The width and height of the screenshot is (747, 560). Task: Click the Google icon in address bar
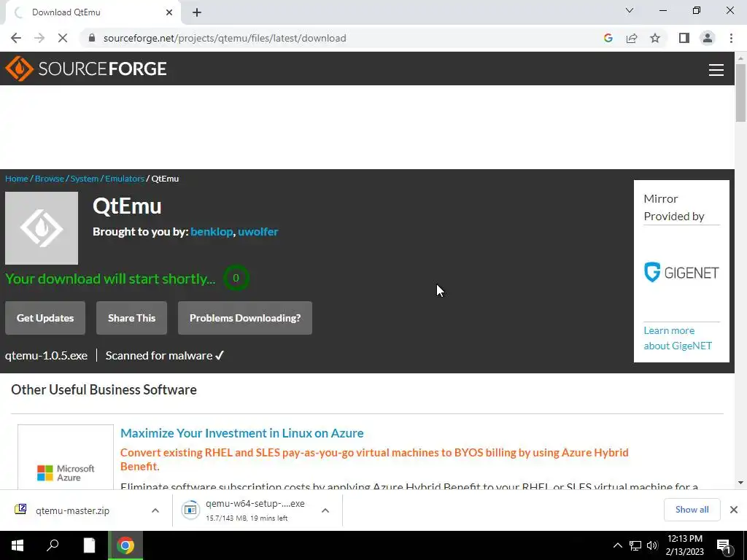click(608, 38)
